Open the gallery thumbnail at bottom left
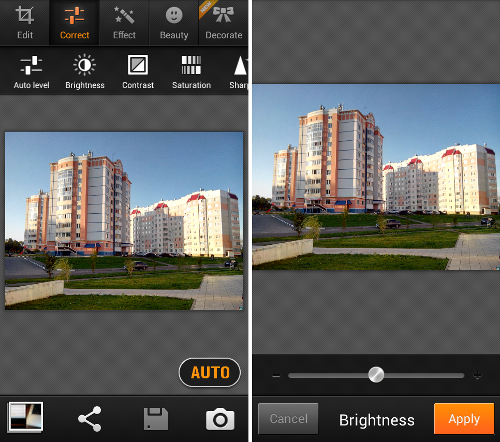The image size is (500, 442). click(26, 417)
